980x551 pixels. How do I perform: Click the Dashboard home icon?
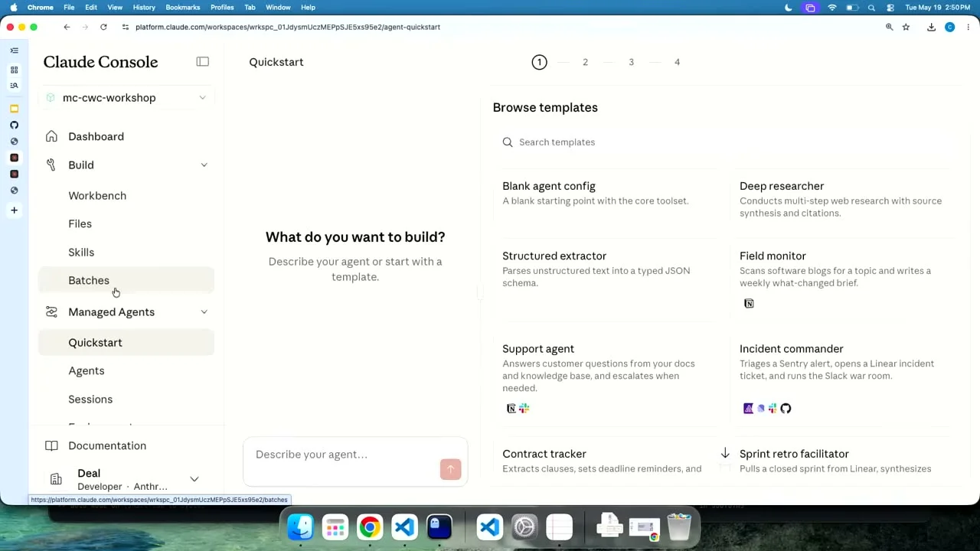[51, 136]
